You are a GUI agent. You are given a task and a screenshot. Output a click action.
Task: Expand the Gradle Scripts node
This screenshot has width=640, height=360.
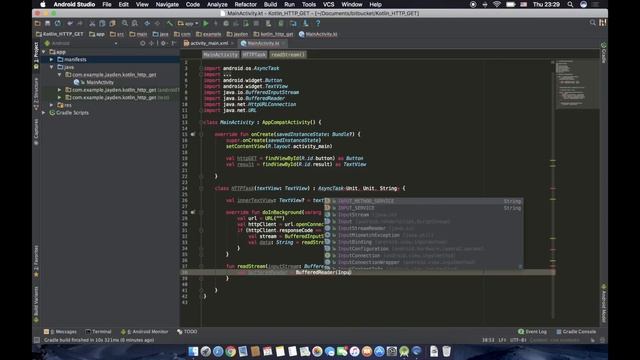(x=44, y=113)
